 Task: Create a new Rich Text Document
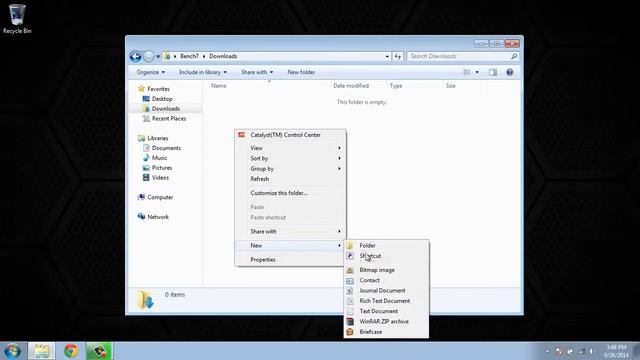click(x=386, y=301)
